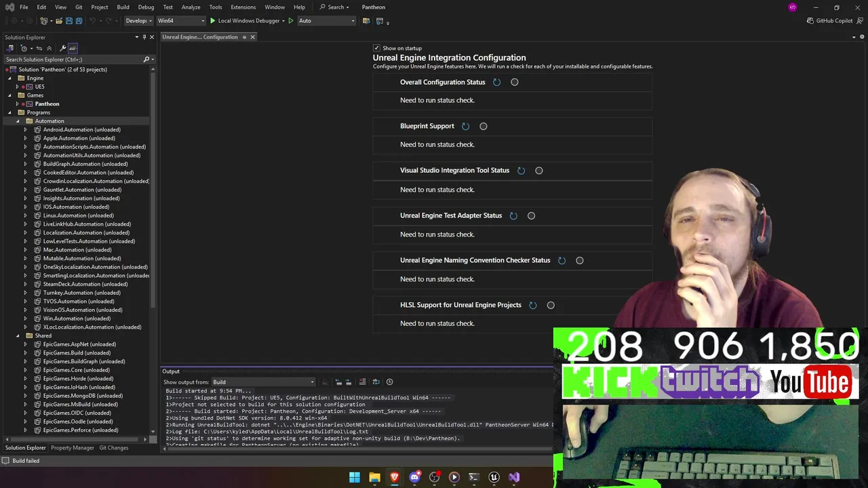This screenshot has height=488, width=868.
Task: Click the Blueprint Support circle indicator
Action: click(484, 126)
